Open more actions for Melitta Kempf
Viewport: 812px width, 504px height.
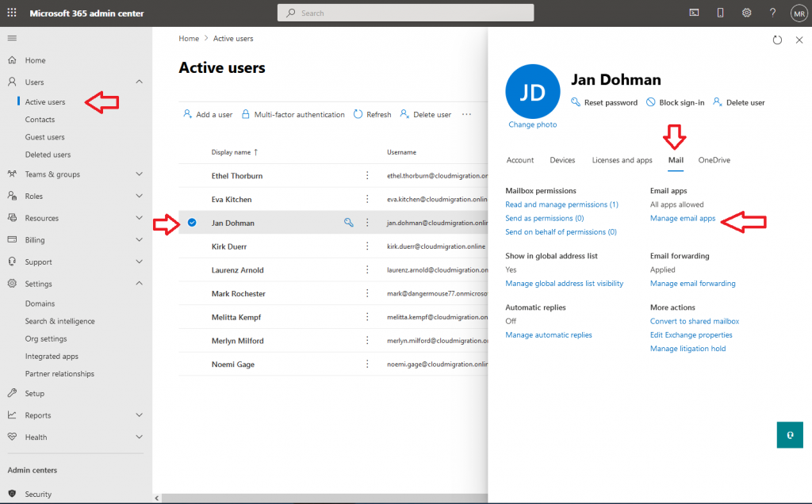point(367,317)
